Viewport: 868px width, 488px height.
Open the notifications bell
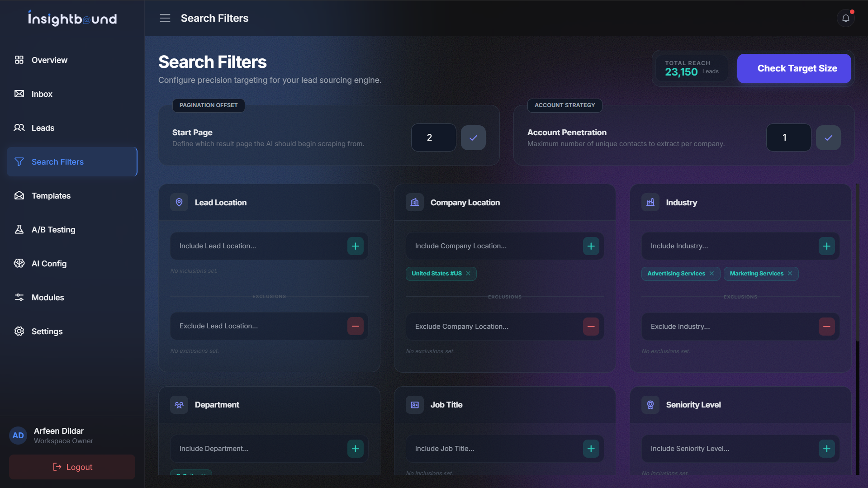coord(845,18)
